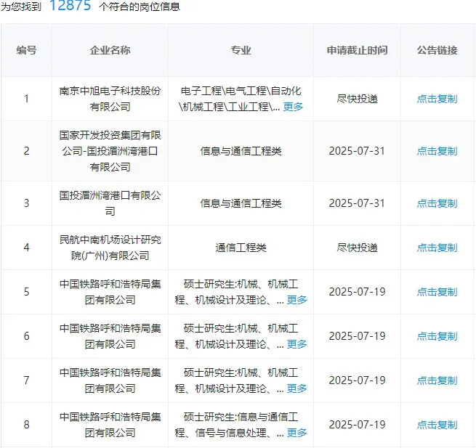The height and width of the screenshot is (448, 476).
Task: Select 信息与通信工程类 major in row 3
Action: pos(241,203)
